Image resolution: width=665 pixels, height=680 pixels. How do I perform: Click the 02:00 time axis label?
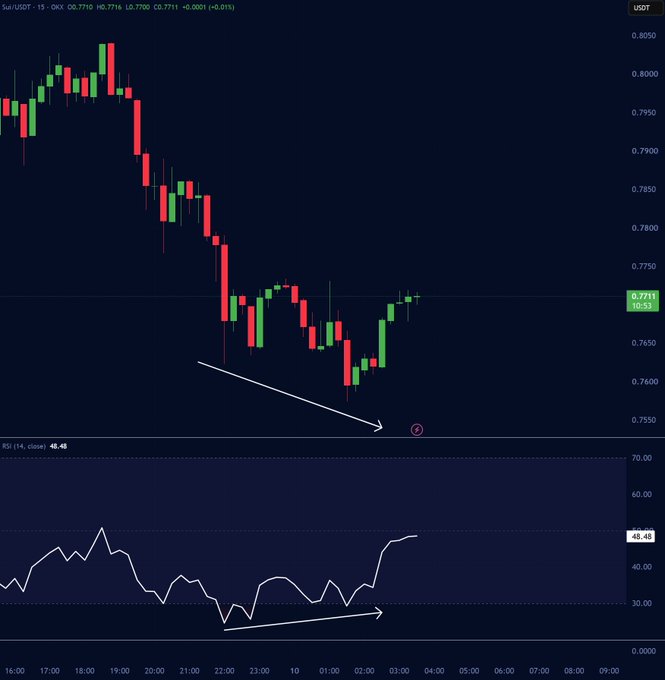click(364, 671)
